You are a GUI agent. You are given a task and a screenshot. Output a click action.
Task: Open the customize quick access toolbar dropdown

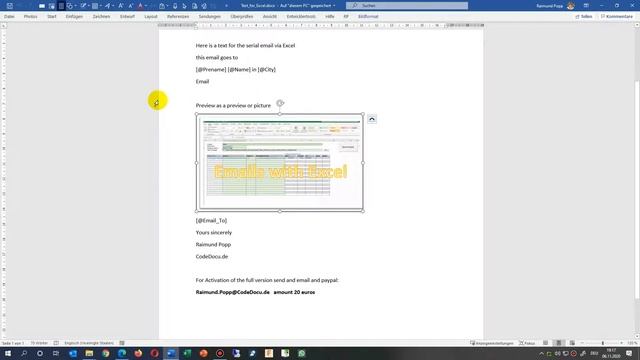[227, 6]
